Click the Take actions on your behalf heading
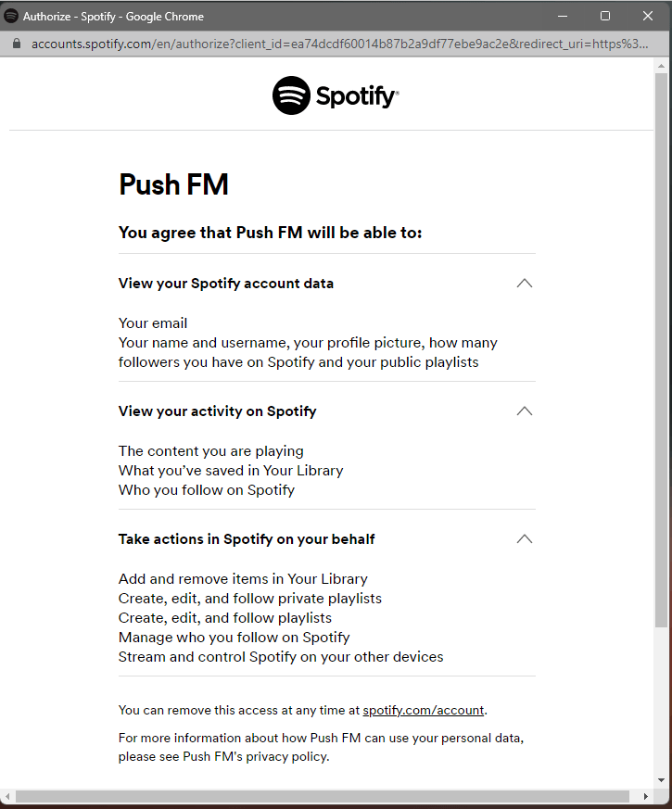This screenshot has height=809, width=672. 247,539
